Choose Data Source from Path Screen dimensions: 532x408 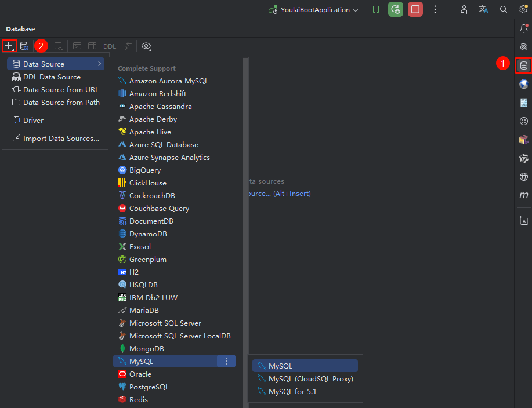[56, 103]
